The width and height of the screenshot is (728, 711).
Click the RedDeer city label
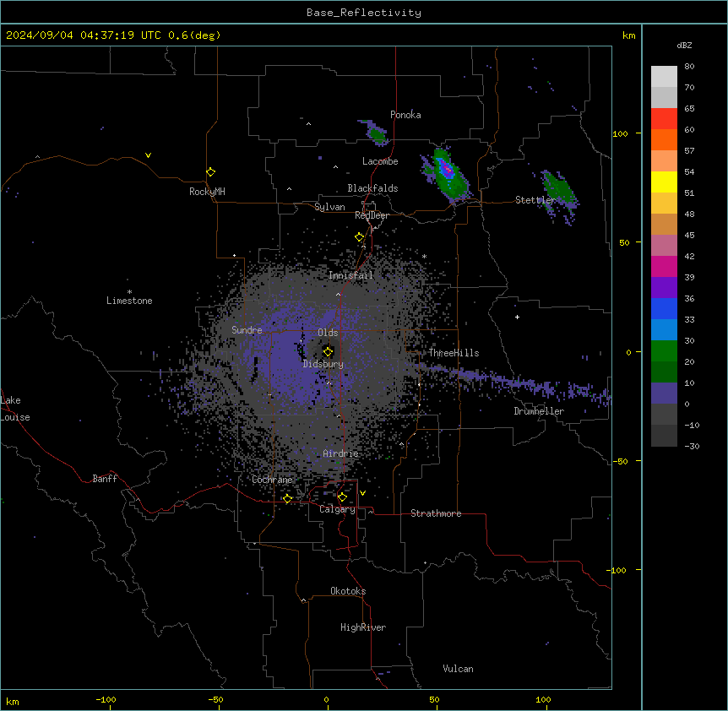[x=372, y=215]
